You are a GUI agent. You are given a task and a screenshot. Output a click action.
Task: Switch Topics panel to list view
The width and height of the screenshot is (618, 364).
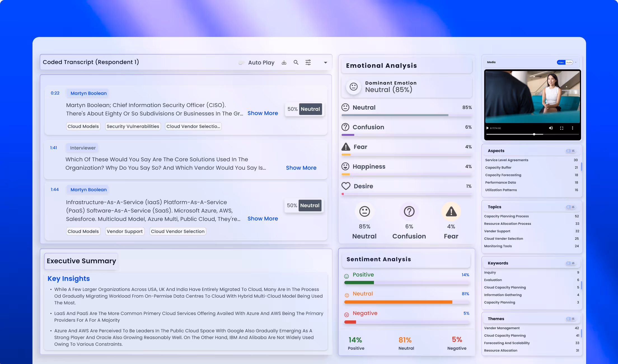(x=568, y=207)
